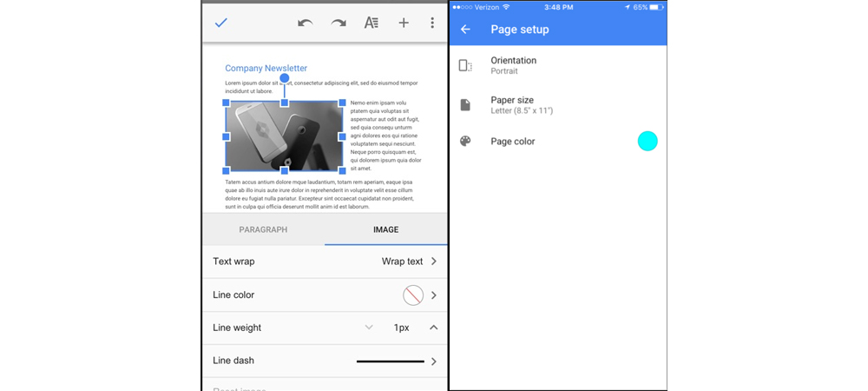This screenshot has height=391, width=868.
Task: Tap the Orientation page icon
Action: point(465,66)
